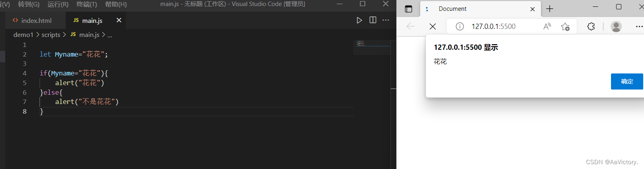
Task: Open the 运行(R) menu
Action: (58, 4)
